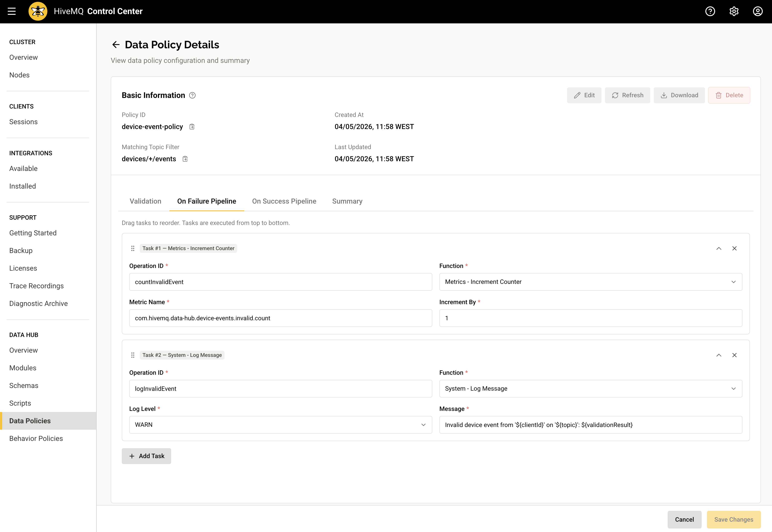The width and height of the screenshot is (772, 532).
Task: Remove Task #1 with its X icon
Action: pos(734,248)
